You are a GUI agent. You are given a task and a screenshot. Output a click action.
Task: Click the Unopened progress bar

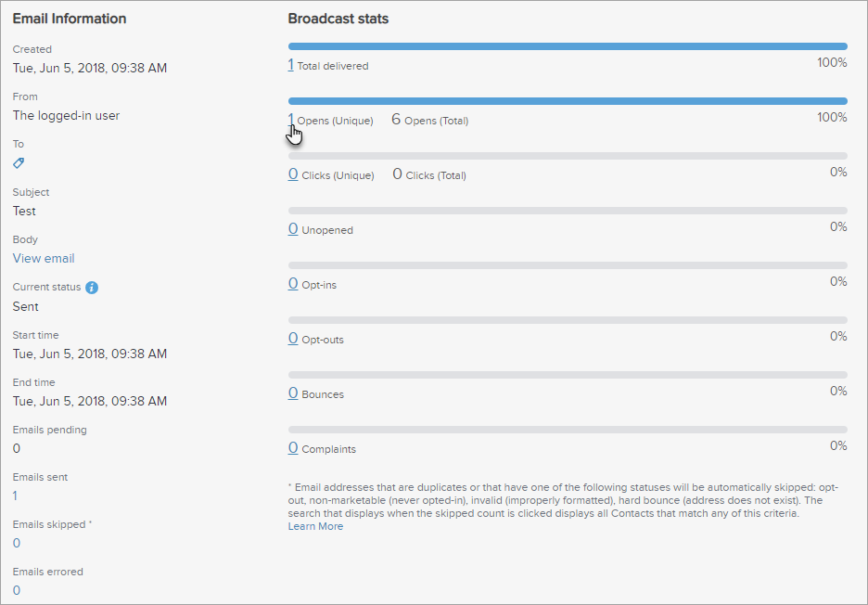568,211
